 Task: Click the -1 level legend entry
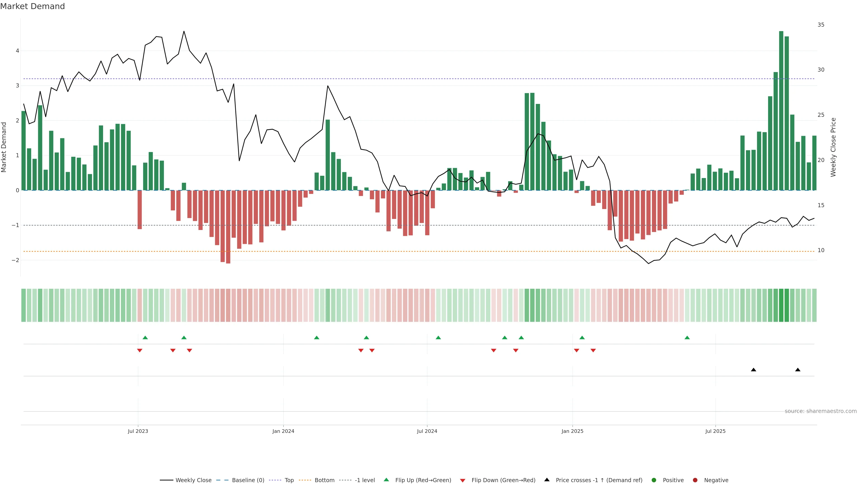365,480
